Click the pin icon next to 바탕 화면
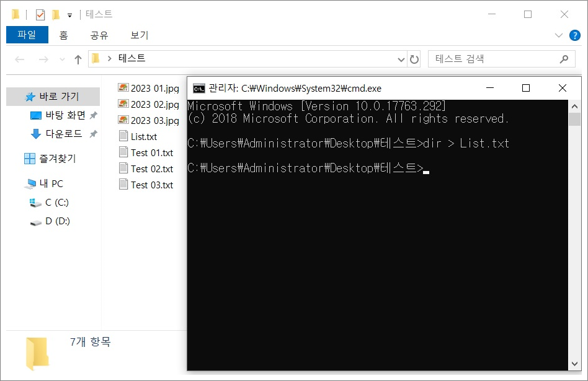The width and height of the screenshot is (588, 381). pos(94,115)
